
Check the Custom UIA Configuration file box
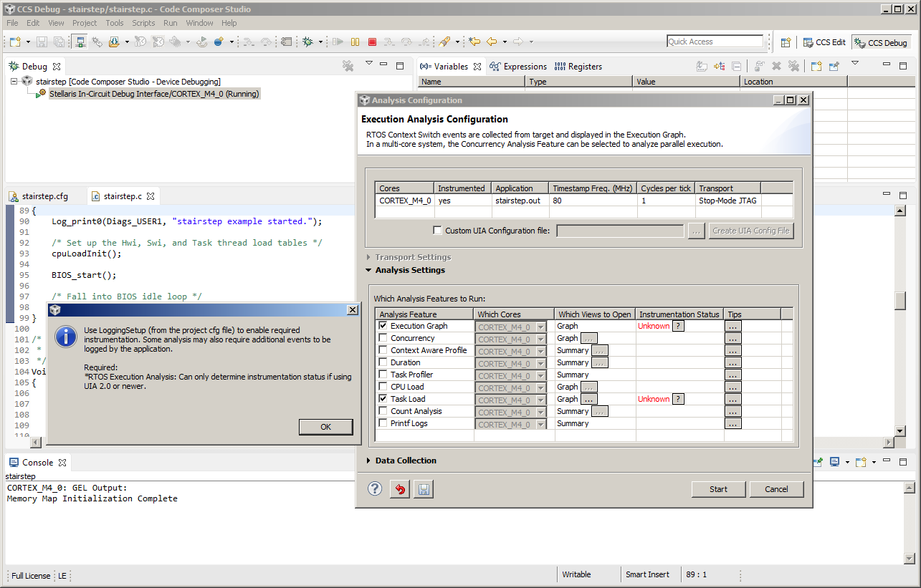coord(437,231)
